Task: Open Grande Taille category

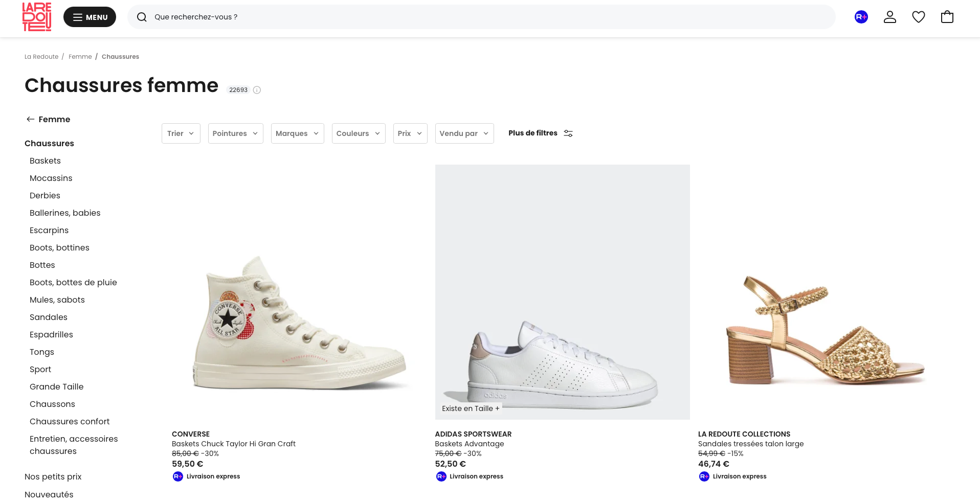Action: pyautogui.click(x=57, y=386)
